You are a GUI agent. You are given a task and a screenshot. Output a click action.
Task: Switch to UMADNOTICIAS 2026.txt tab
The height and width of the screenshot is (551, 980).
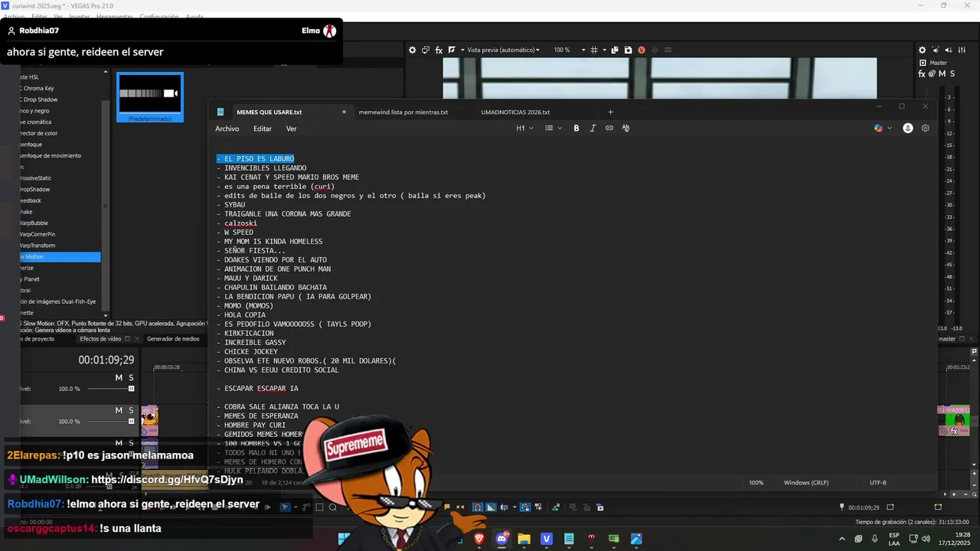515,112
